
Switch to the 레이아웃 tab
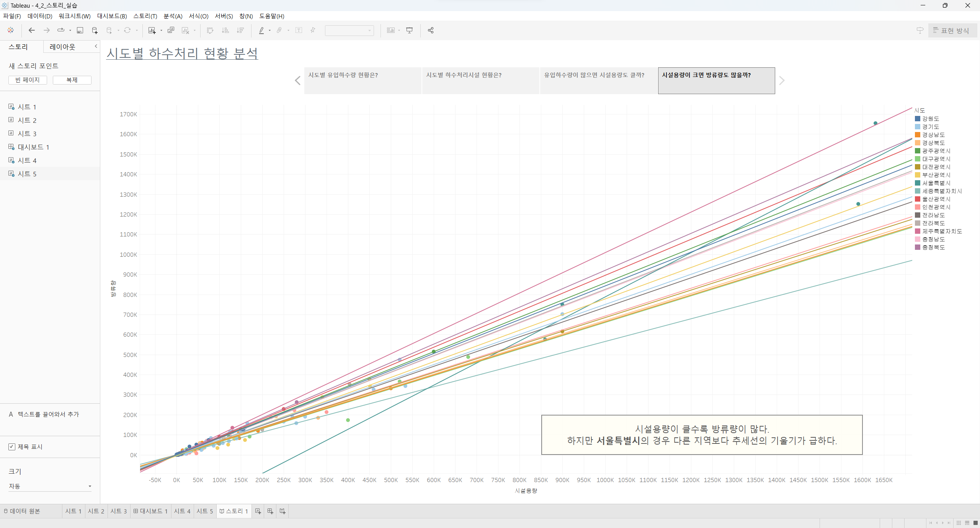pyautogui.click(x=62, y=47)
